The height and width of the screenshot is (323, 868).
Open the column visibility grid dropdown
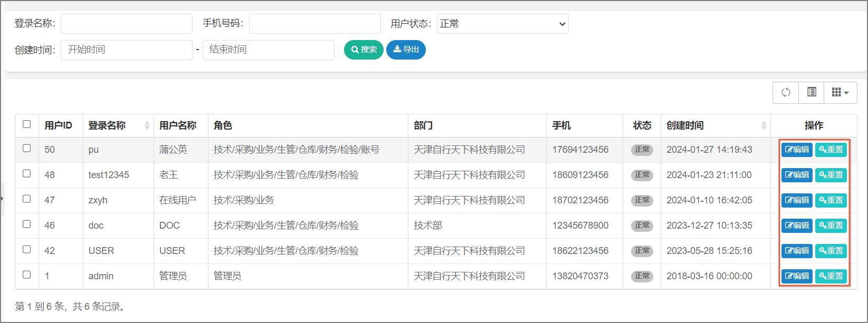840,92
